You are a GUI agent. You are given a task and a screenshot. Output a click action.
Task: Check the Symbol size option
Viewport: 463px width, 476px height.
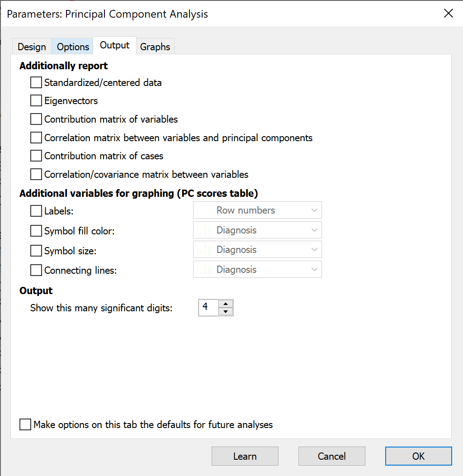[x=36, y=251]
